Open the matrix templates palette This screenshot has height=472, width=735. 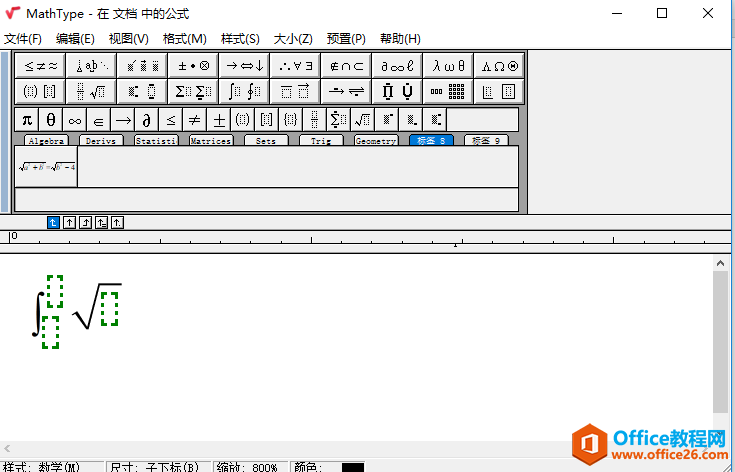click(x=448, y=91)
